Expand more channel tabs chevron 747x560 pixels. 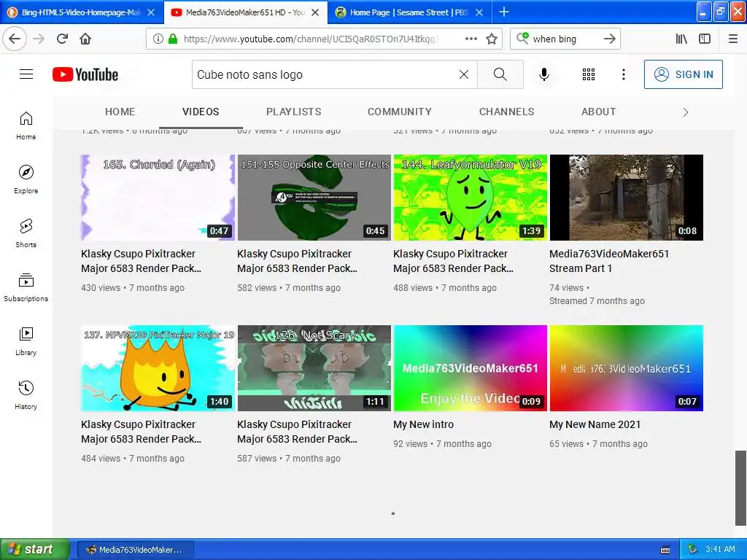tap(686, 112)
